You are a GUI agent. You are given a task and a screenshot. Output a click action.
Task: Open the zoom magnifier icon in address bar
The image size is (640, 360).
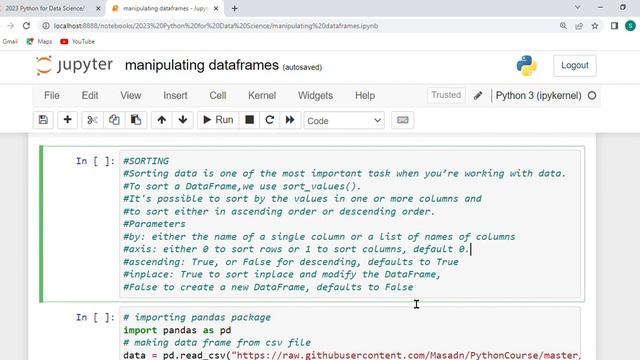click(x=563, y=26)
